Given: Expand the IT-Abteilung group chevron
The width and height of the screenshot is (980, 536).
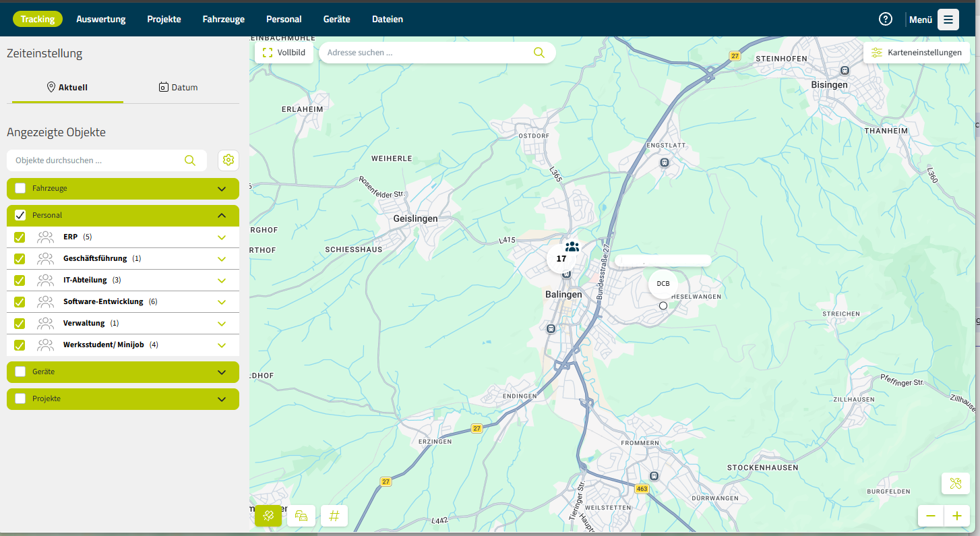Looking at the screenshot, I should [222, 280].
